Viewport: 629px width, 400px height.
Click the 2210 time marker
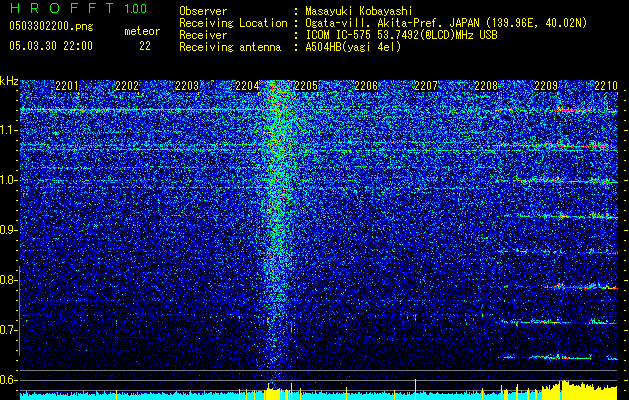coord(606,86)
